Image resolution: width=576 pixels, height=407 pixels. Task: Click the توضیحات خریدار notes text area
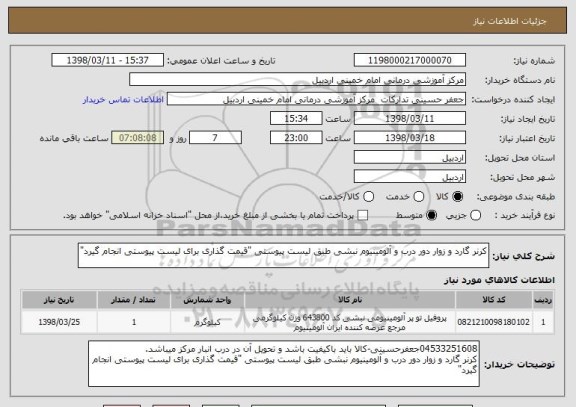[284, 364]
